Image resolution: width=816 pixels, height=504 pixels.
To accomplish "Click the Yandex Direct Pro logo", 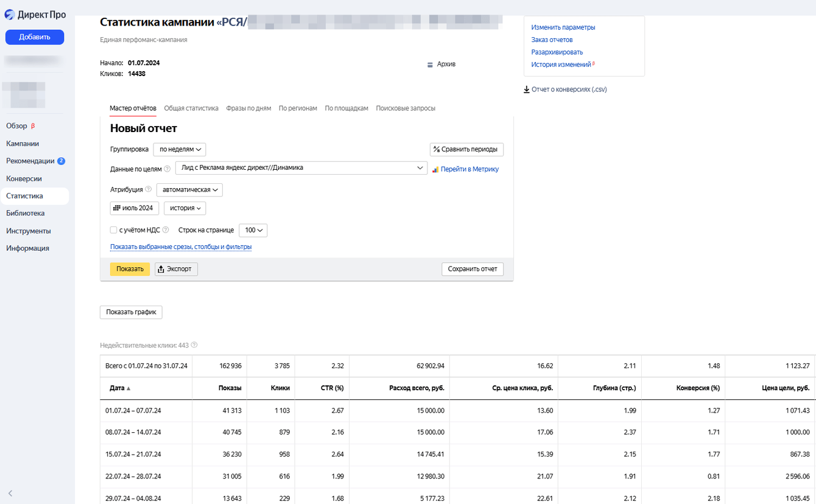I will pyautogui.click(x=35, y=15).
